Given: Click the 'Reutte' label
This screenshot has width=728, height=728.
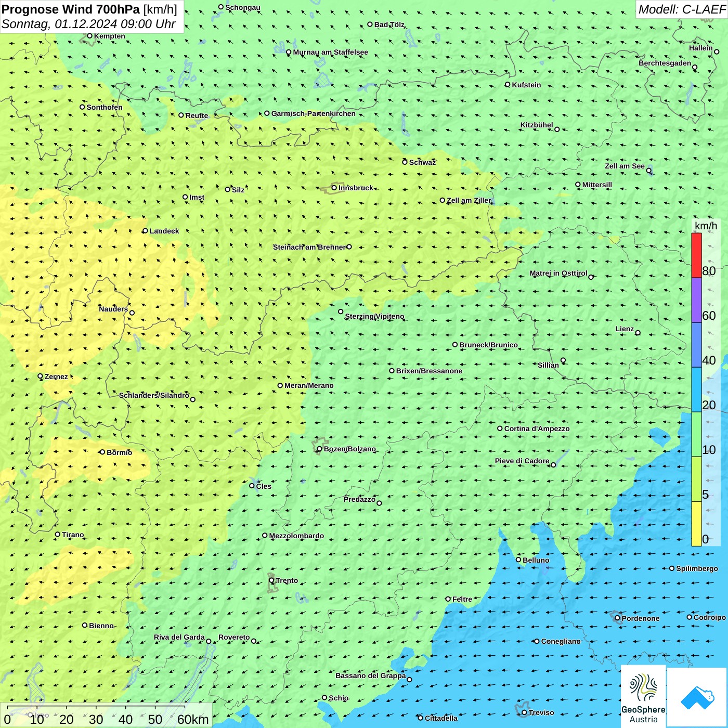Looking at the screenshot, I should (197, 115).
